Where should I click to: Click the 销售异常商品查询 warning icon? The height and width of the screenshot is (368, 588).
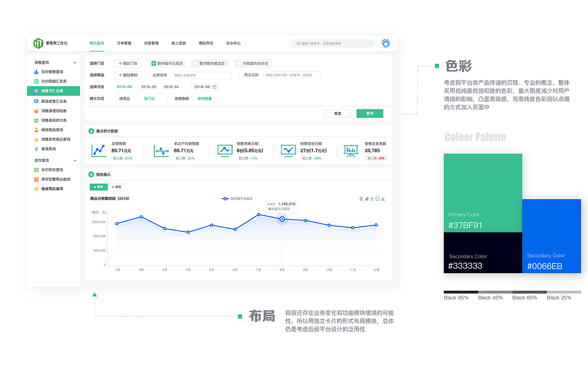37,139
